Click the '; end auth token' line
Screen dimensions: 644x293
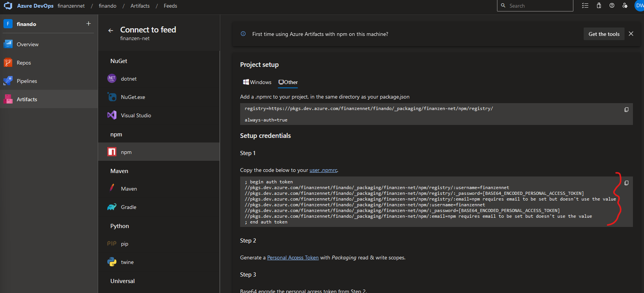coord(266,222)
